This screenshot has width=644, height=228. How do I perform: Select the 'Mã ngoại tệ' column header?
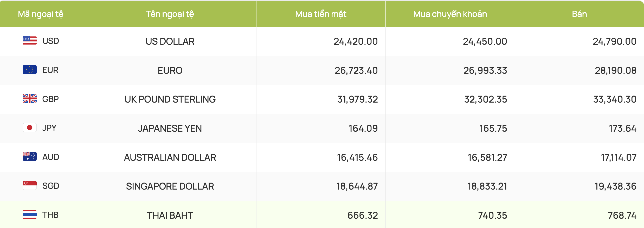(x=41, y=14)
